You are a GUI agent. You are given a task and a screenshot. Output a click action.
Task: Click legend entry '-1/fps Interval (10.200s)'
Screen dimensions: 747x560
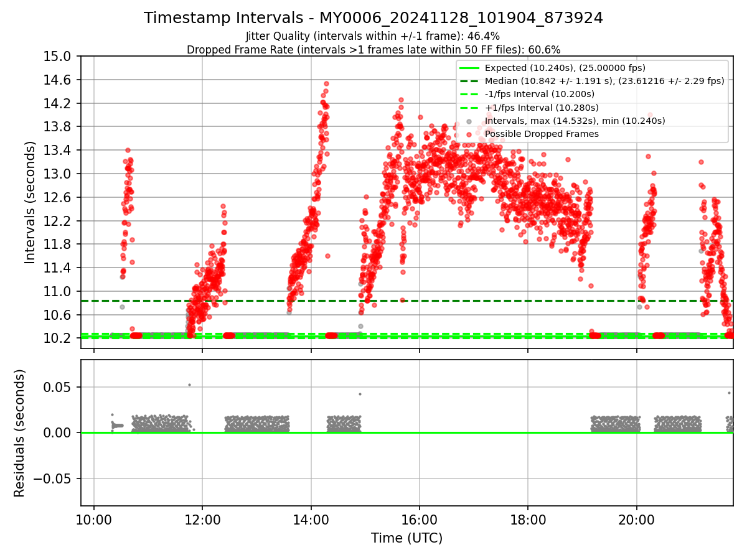(x=540, y=94)
